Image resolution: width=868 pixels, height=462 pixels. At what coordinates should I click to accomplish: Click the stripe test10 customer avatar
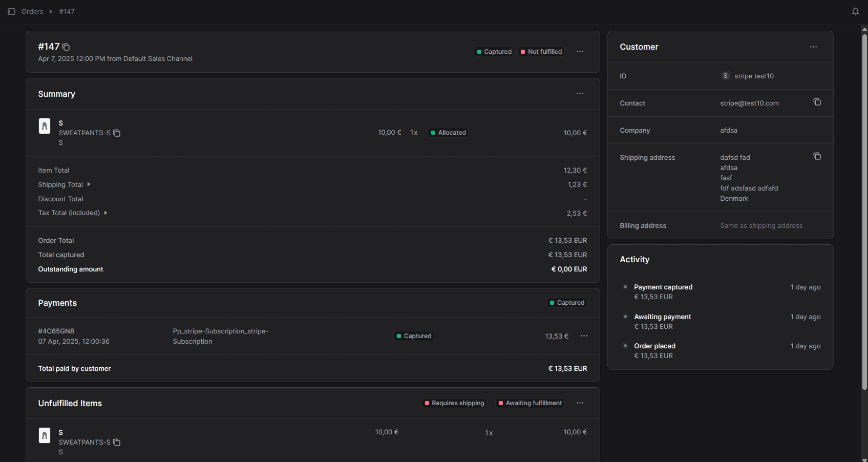tap(725, 75)
